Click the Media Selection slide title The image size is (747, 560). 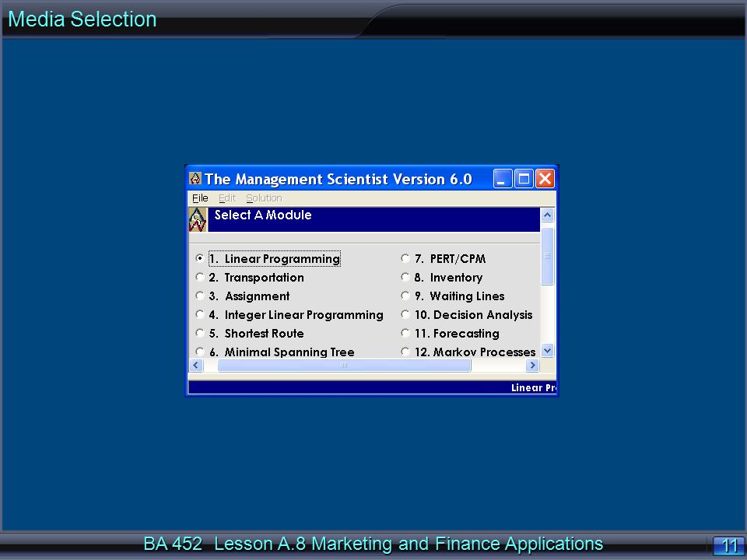point(82,19)
